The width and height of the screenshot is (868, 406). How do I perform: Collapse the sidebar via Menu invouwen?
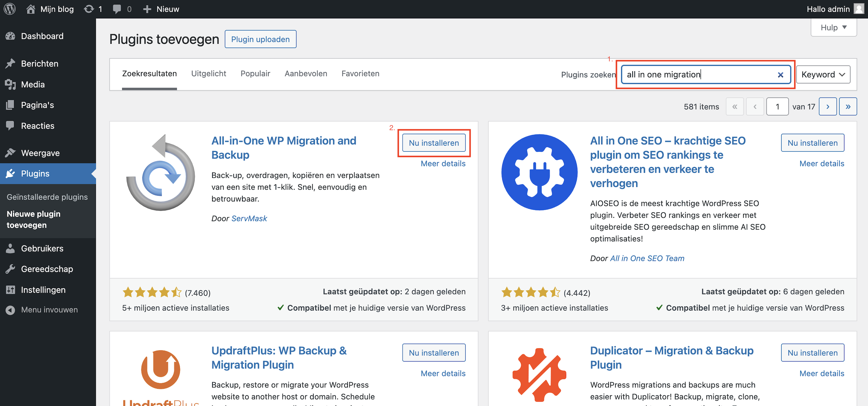coord(49,310)
